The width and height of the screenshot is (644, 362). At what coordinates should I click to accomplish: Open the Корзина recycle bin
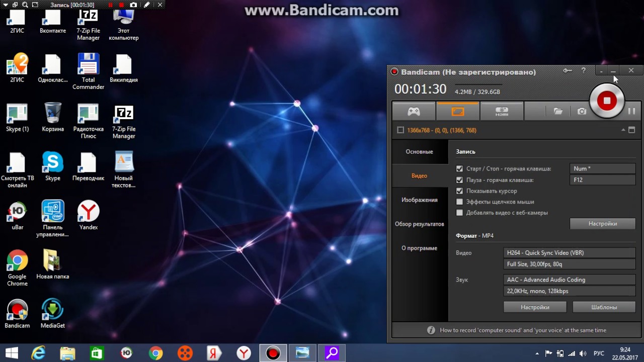pos(53,117)
